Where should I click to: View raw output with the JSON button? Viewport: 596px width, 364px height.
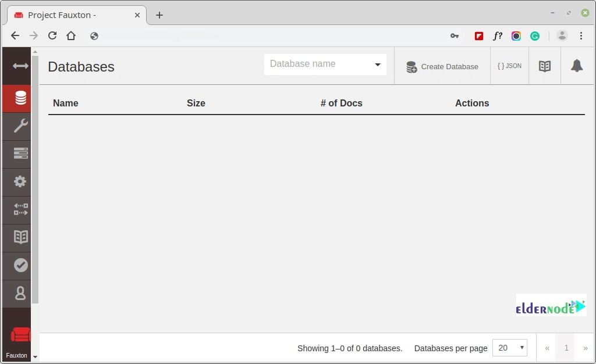click(509, 66)
